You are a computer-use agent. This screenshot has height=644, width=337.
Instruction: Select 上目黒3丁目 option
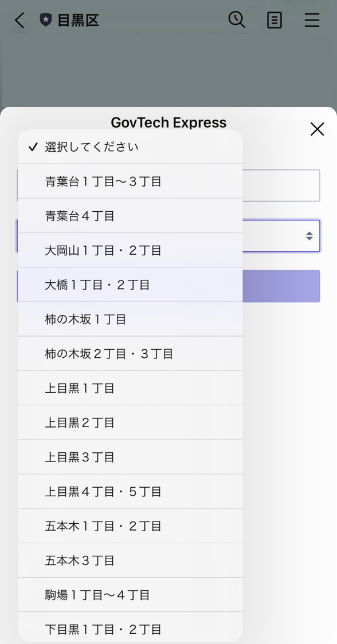click(130, 457)
